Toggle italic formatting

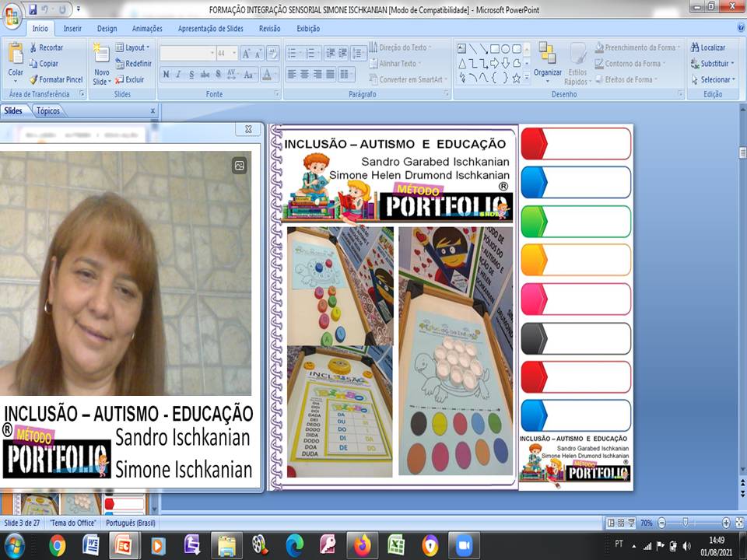pyautogui.click(x=179, y=75)
